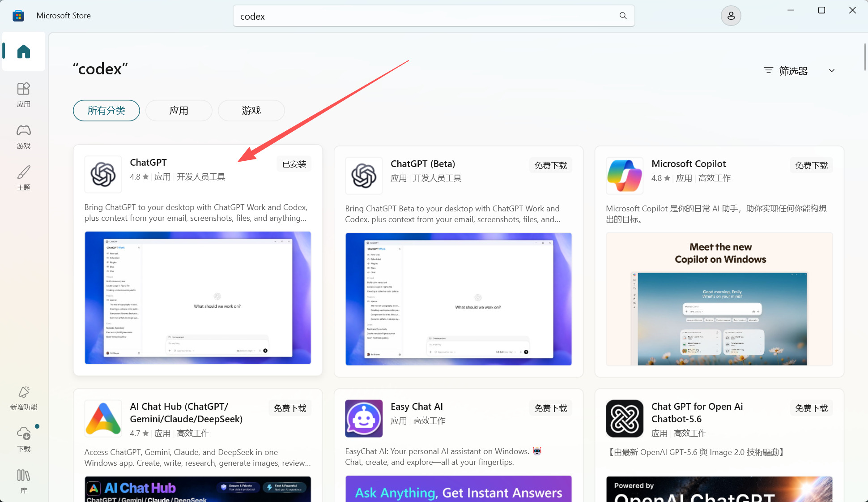Click the search box containing codex
This screenshot has height=502, width=868.
pyautogui.click(x=434, y=16)
